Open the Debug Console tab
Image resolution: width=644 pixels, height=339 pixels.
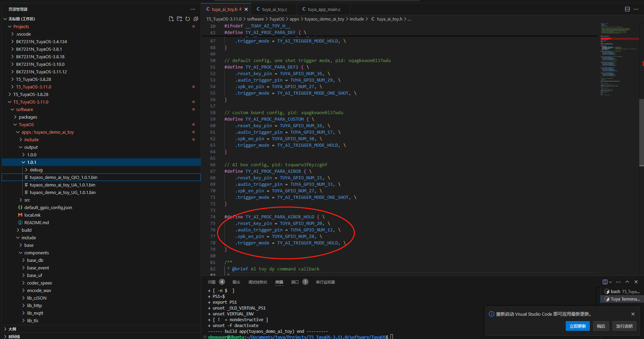click(258, 282)
